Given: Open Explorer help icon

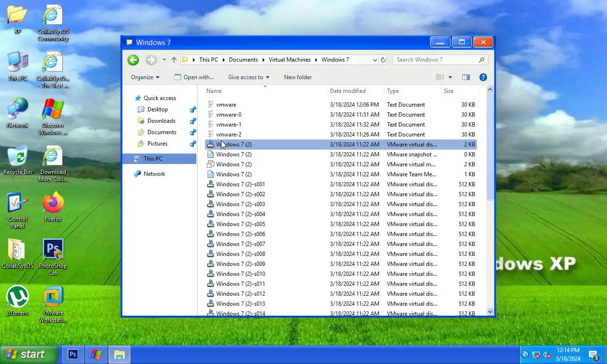Looking at the screenshot, I should click(x=483, y=77).
